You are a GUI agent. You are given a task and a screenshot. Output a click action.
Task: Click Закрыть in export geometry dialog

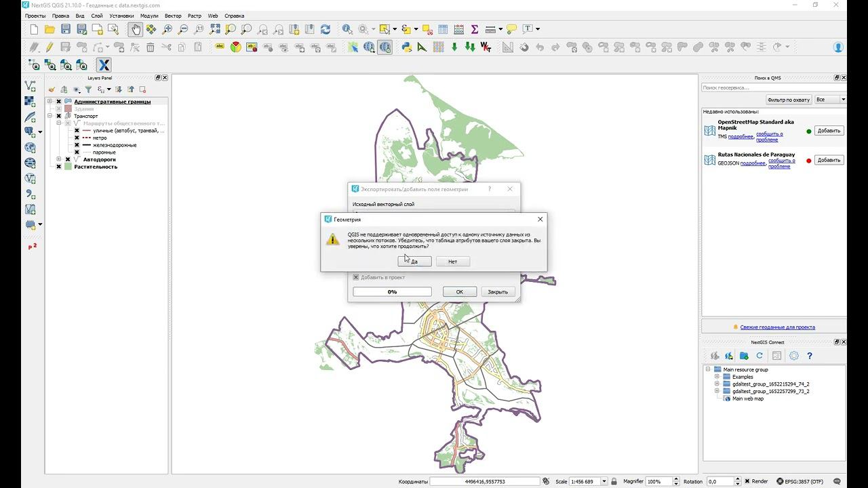(x=498, y=291)
